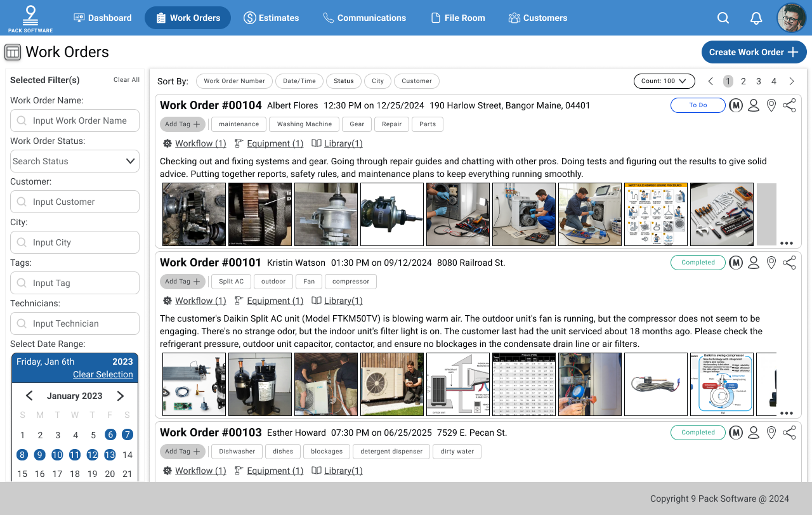Select January 14 in the calendar
Image resolution: width=812 pixels, height=515 pixels.
pos(128,455)
